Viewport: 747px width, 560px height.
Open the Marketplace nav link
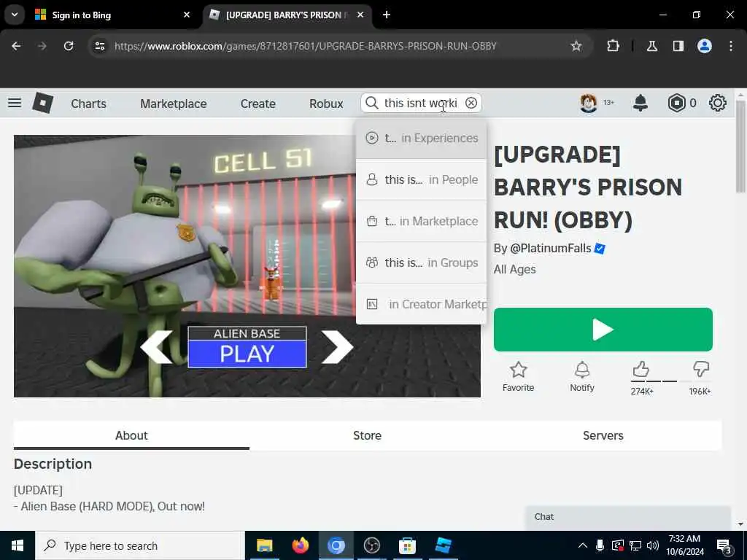[x=174, y=104]
